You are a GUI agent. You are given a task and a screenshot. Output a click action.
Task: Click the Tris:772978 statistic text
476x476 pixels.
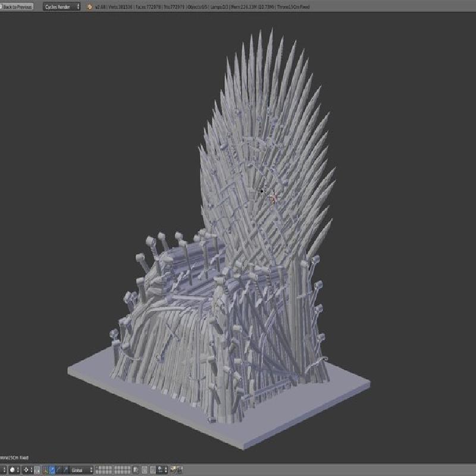pos(174,7)
